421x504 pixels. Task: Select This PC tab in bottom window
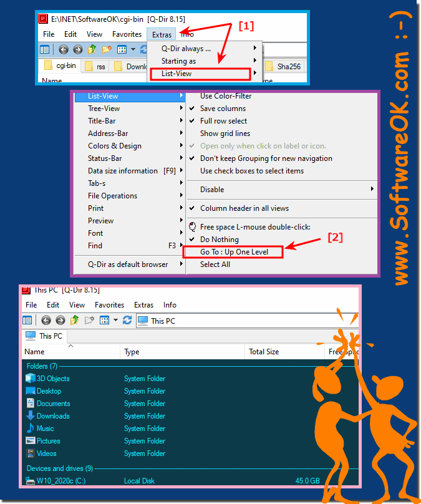tap(45, 336)
